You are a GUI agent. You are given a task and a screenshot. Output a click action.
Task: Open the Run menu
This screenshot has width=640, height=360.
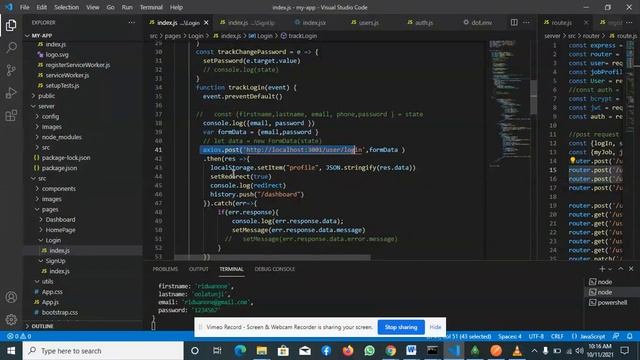127,7
